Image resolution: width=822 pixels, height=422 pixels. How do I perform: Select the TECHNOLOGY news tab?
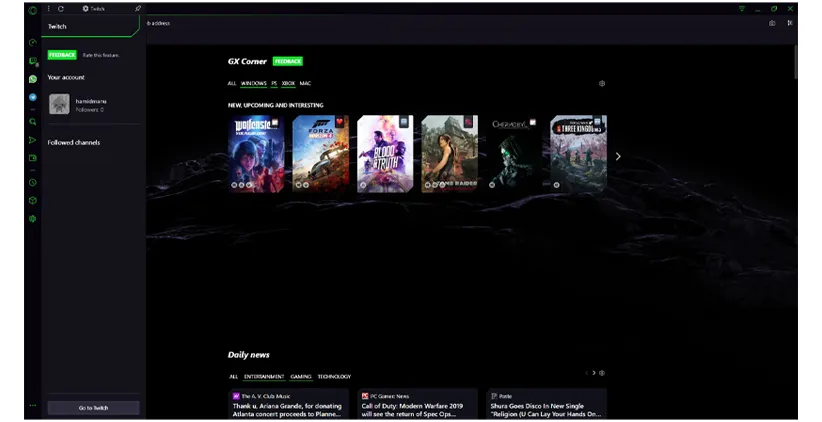coord(334,377)
